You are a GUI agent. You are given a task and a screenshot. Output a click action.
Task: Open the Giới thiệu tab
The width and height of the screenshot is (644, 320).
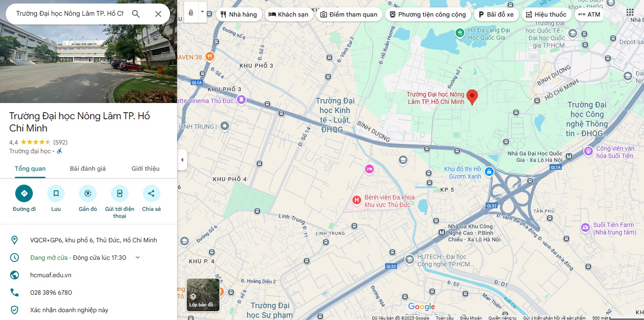tap(146, 169)
